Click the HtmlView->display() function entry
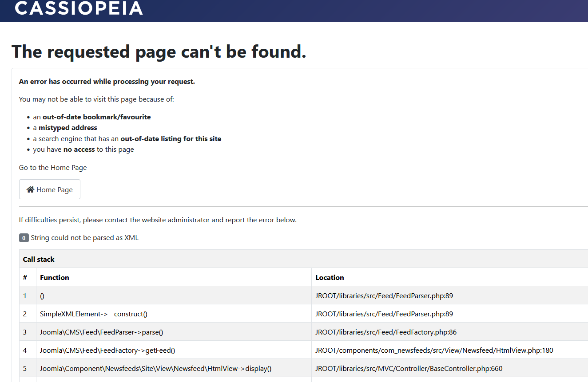The image size is (588, 382). pos(155,368)
